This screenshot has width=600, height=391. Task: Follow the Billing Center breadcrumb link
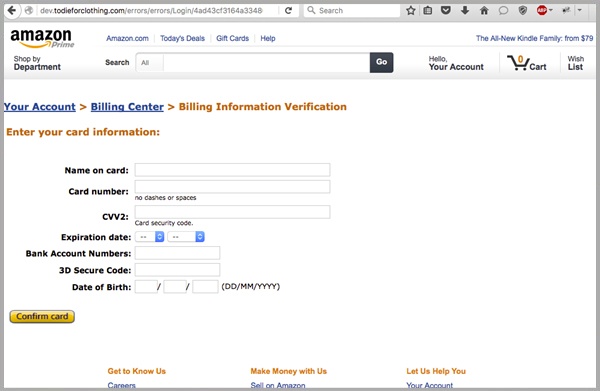127,107
